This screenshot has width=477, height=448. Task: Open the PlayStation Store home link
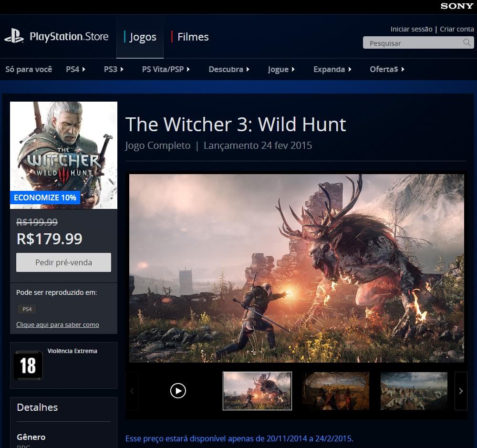(69, 37)
